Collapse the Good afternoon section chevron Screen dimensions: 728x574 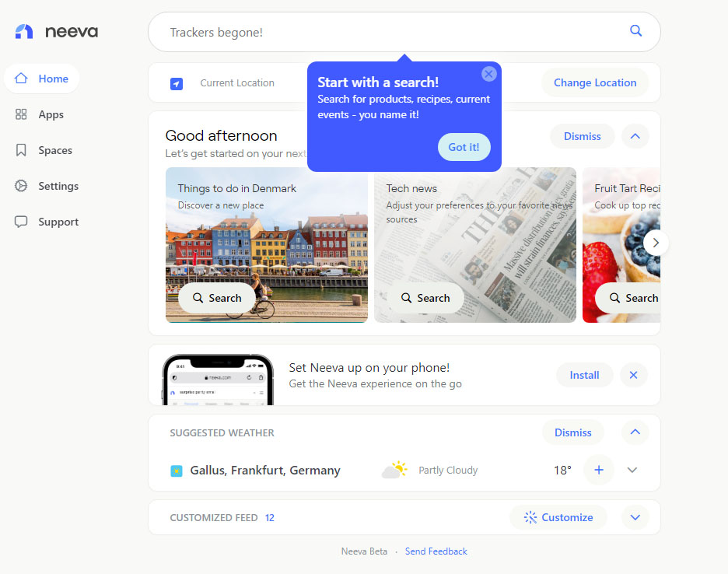[x=635, y=136]
